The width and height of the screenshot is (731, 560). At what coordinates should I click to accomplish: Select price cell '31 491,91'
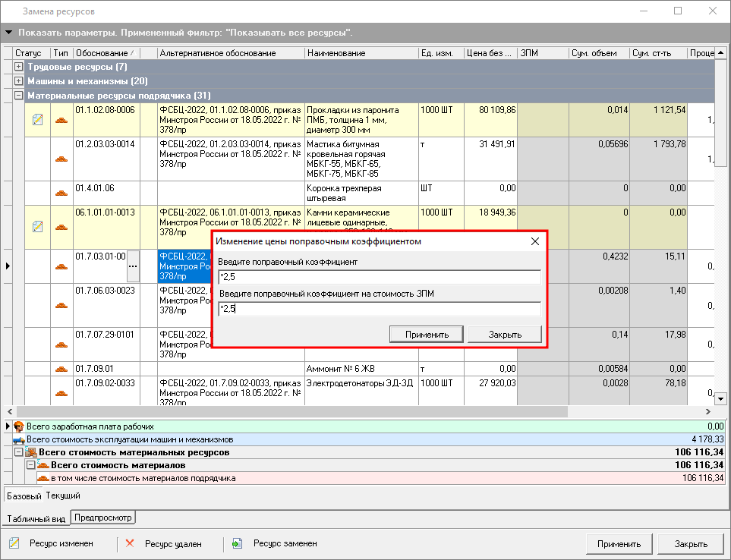coord(490,159)
